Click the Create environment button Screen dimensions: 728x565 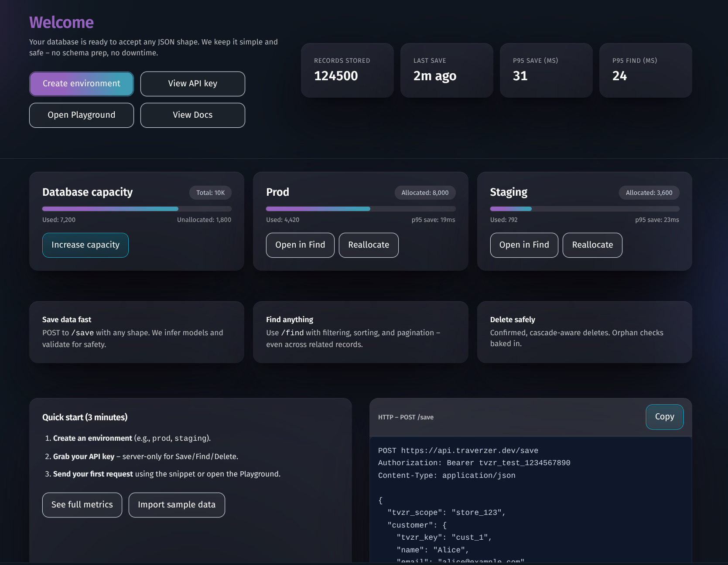81,83
